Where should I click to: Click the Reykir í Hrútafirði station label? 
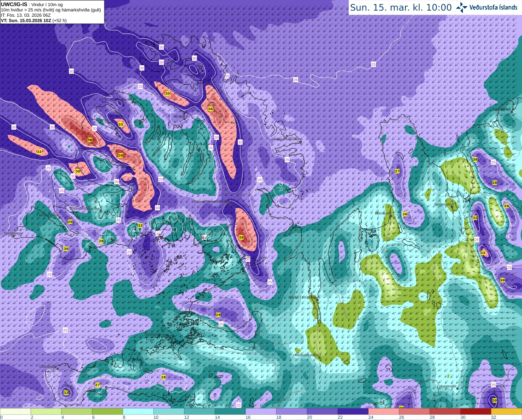pos(303,297)
